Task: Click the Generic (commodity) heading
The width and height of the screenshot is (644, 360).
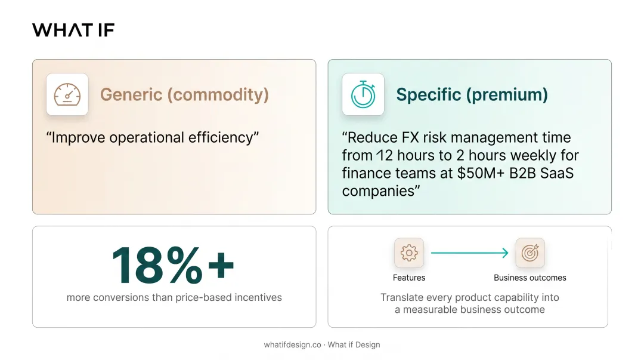Action: coord(184,95)
